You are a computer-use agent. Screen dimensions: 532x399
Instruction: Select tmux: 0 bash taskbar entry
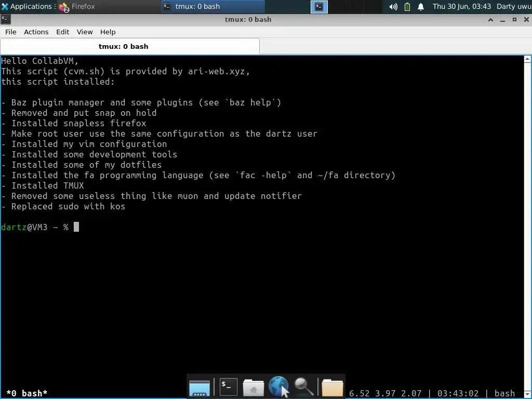[212, 6]
